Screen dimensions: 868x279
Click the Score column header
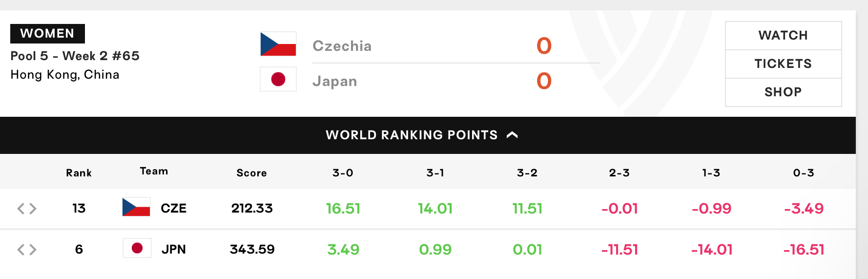tap(252, 173)
